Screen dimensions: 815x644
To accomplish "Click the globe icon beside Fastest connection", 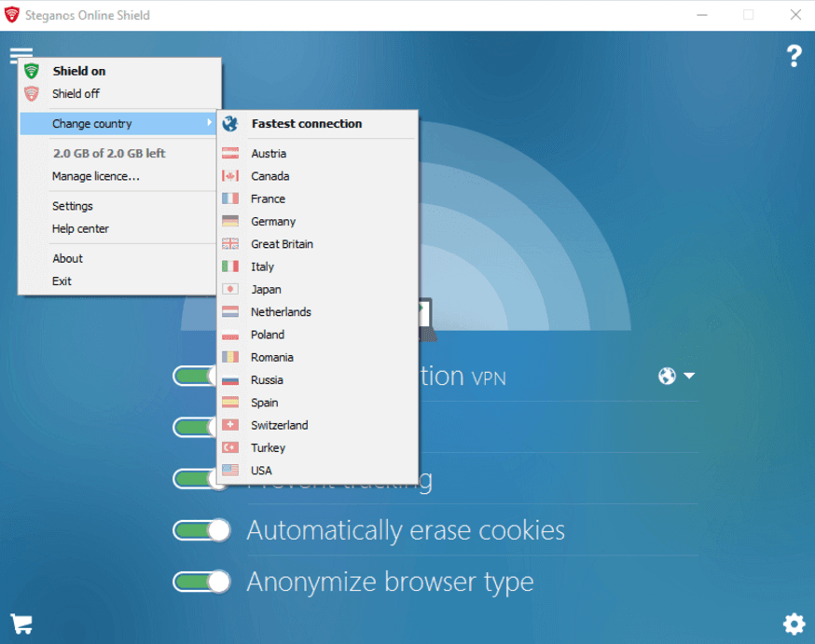I will tap(230, 124).
